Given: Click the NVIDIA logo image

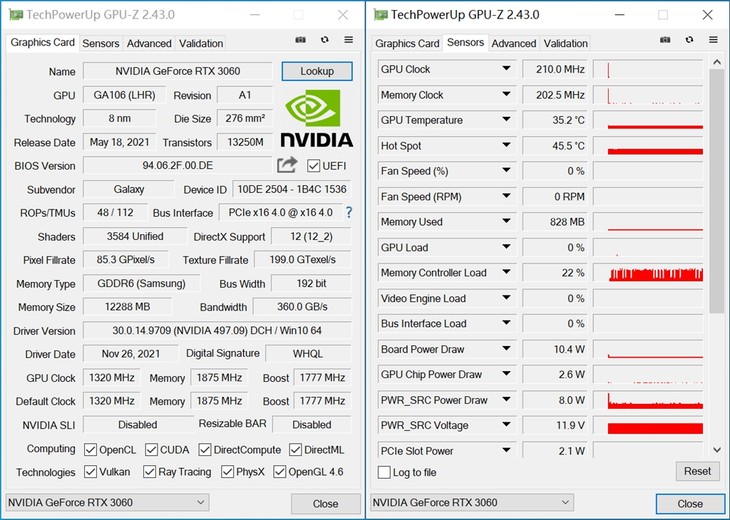Looking at the screenshot, I should 317,118.
